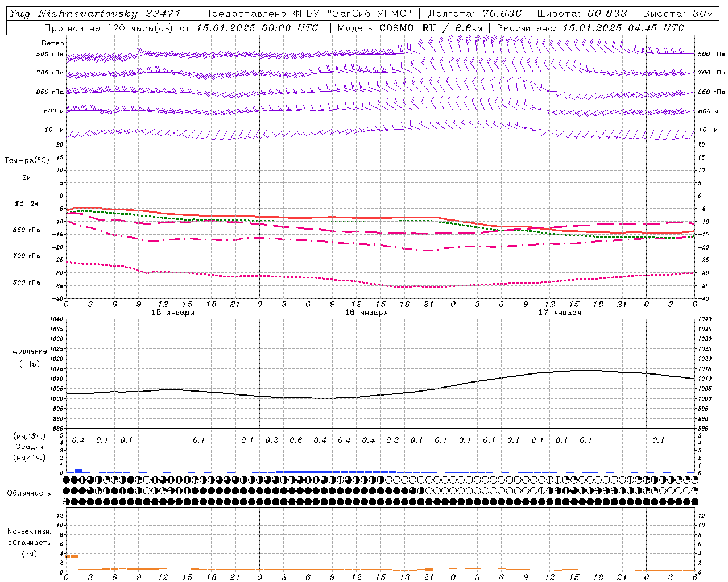Click the 0.3 precipitation value

pyautogui.click(x=392, y=440)
